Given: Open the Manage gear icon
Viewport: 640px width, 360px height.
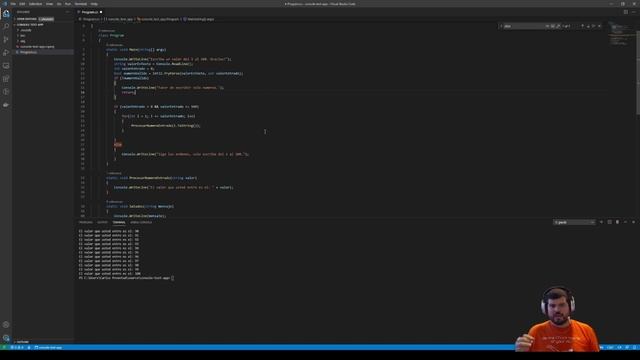Looking at the screenshot, I should [x=6, y=338].
